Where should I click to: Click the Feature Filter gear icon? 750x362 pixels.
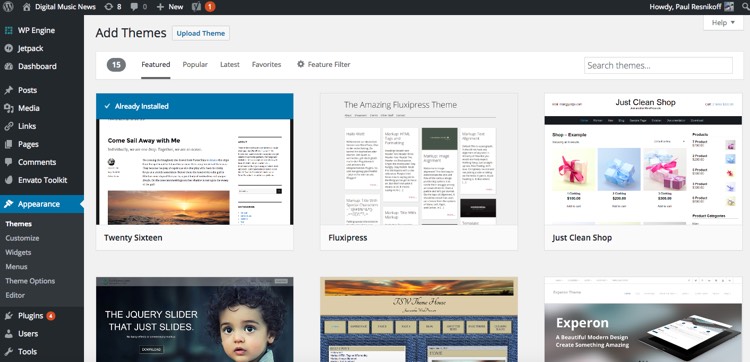coord(300,64)
